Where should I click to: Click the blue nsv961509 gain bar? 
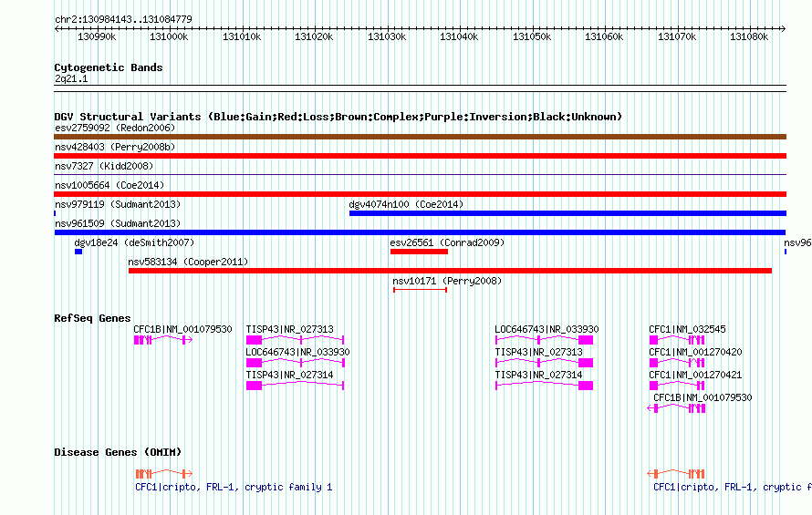pos(420,232)
